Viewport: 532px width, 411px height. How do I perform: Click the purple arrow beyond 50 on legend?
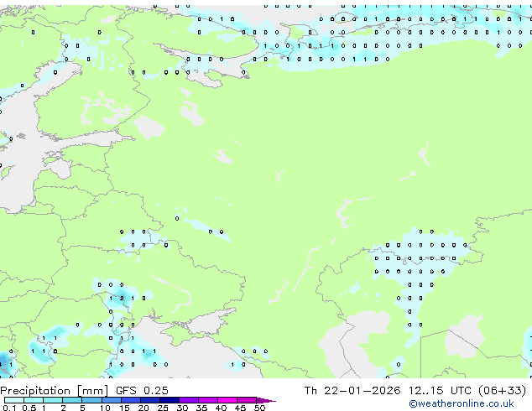[266, 400]
